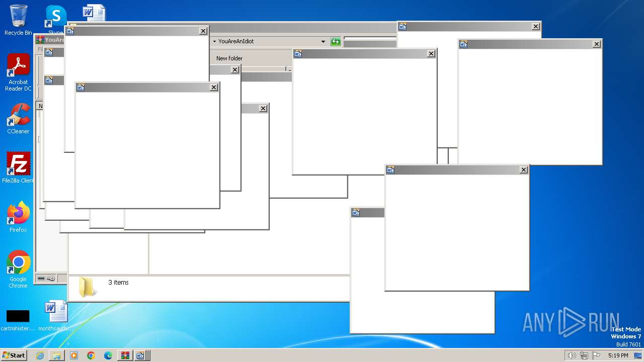Launch CCleaner from the desktop
Screen dimensions: 644x362
18,119
